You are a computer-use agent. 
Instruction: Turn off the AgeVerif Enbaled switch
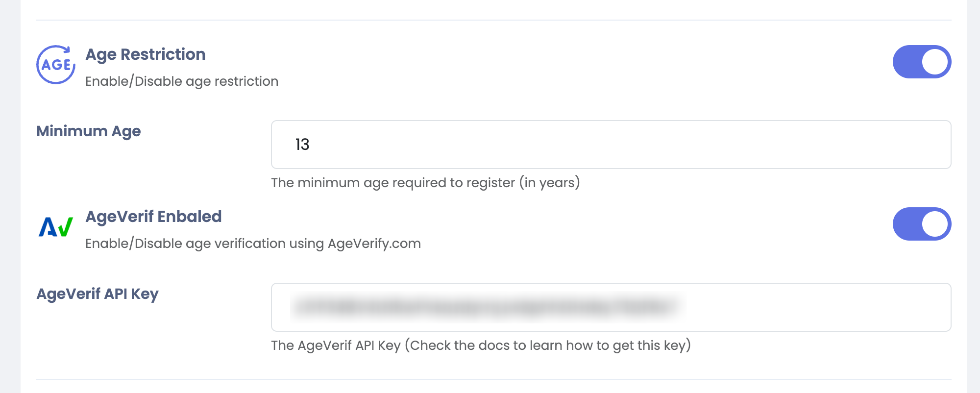(x=921, y=224)
